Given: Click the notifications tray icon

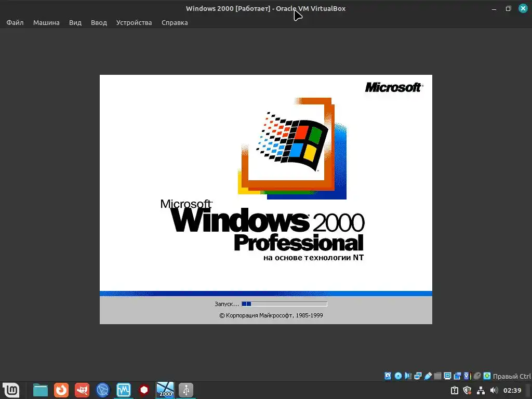Looking at the screenshot, I should click(454, 390).
